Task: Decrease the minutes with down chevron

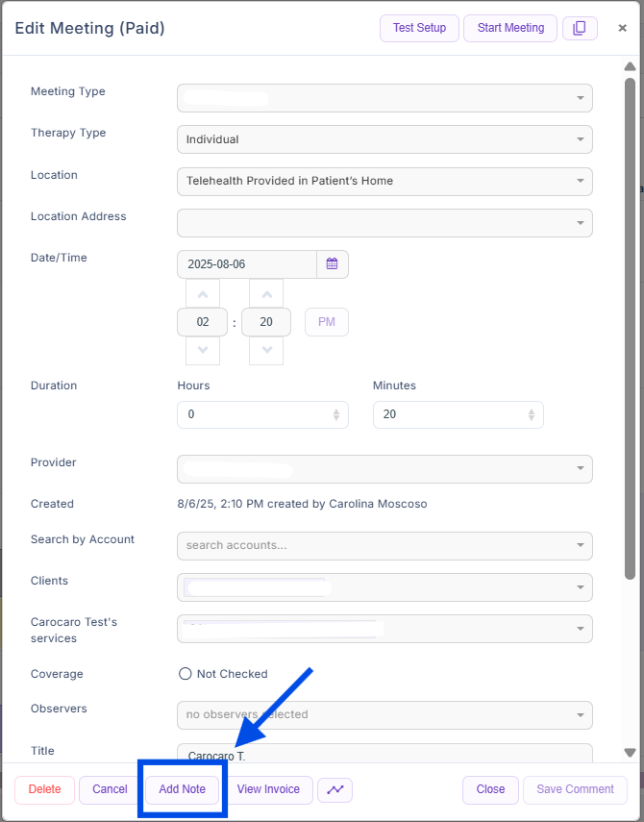Action: (266, 350)
